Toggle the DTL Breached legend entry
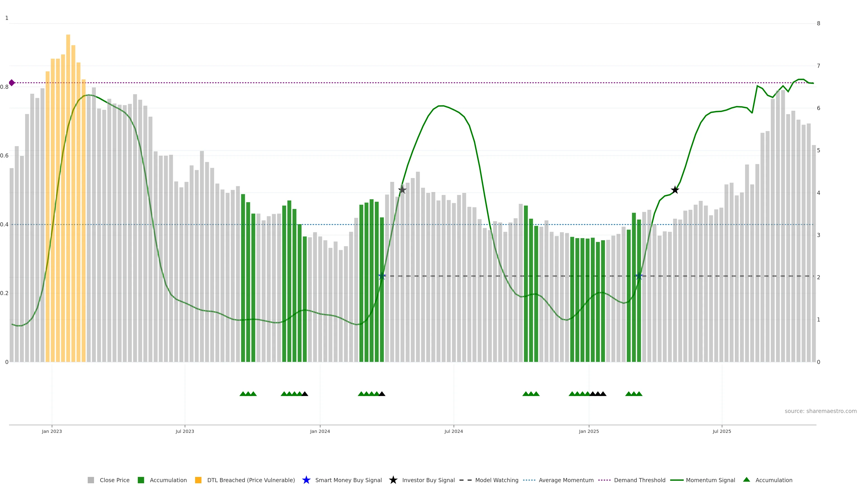The width and height of the screenshot is (868, 488). point(251,480)
